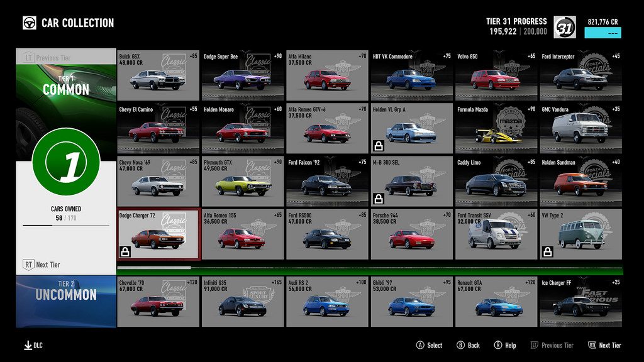The width and height of the screenshot is (644, 362).
Task: Select the Alfa Romeo GTV-6 tile
Action: click(x=327, y=128)
